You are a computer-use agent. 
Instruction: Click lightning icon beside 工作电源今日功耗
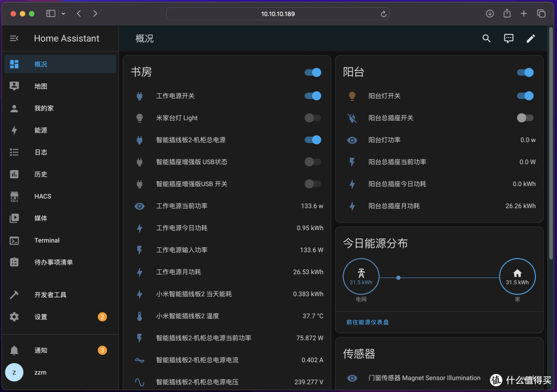click(140, 228)
